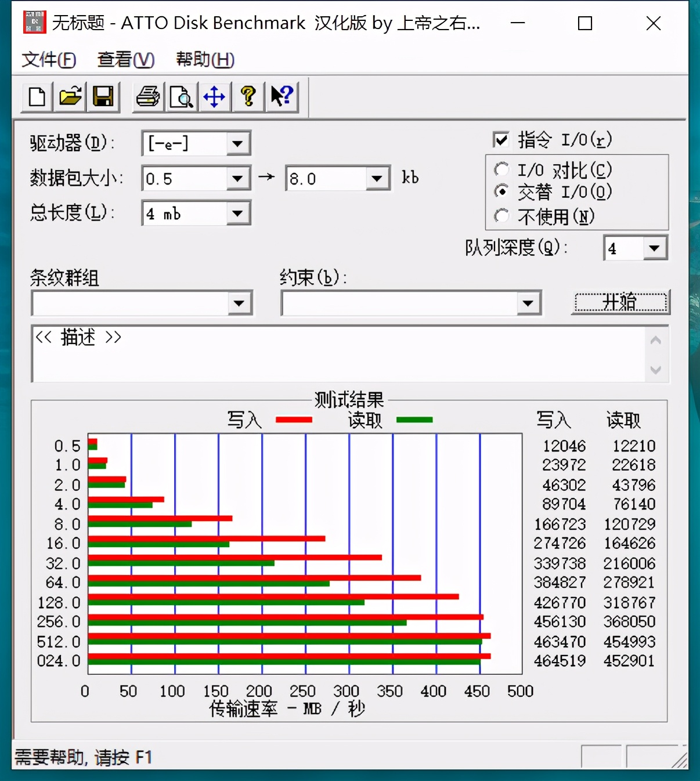Click the write value 456130
The height and width of the screenshot is (781, 700).
(560, 621)
